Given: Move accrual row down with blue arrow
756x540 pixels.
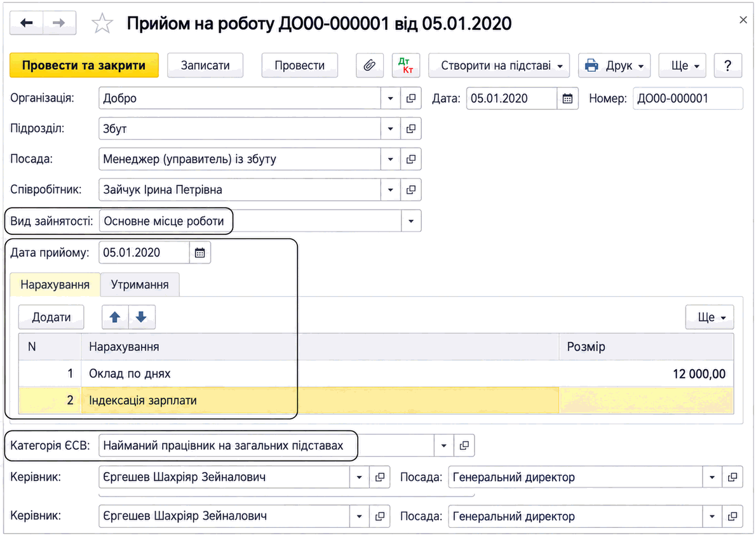Looking at the screenshot, I should click(x=141, y=317).
